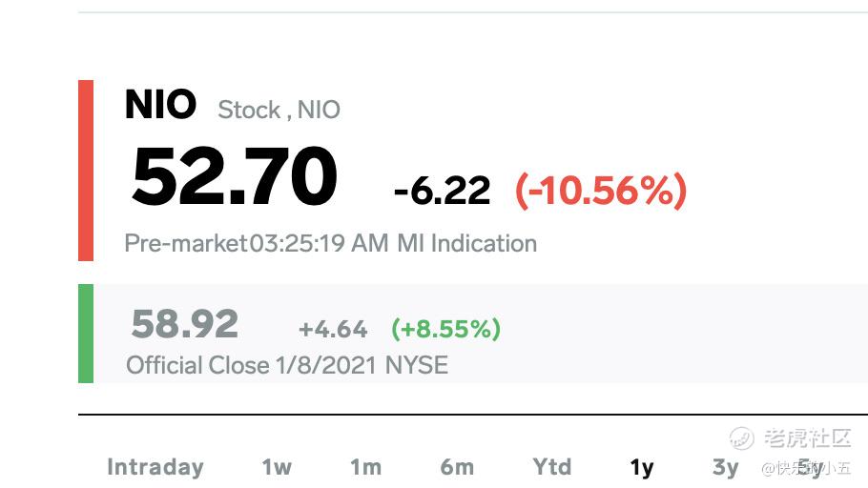Select the active 1y range tab
This screenshot has height=488, width=868.
pyautogui.click(x=642, y=467)
